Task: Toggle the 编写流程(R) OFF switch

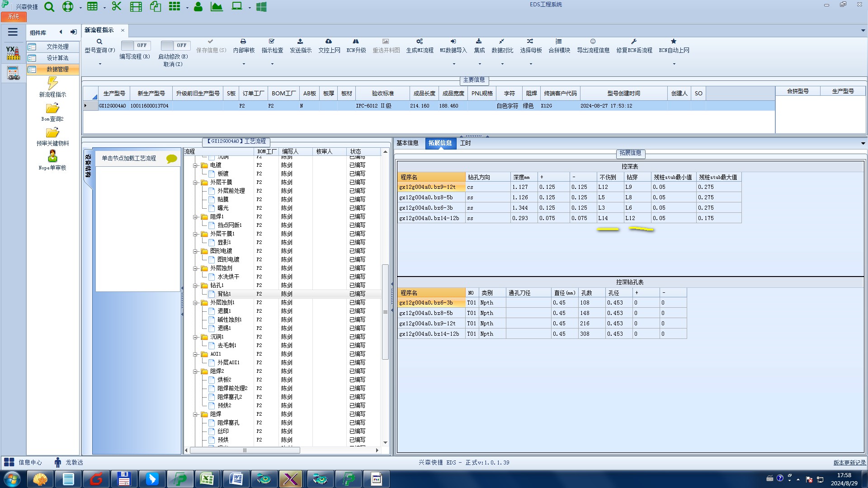Action: tap(135, 45)
